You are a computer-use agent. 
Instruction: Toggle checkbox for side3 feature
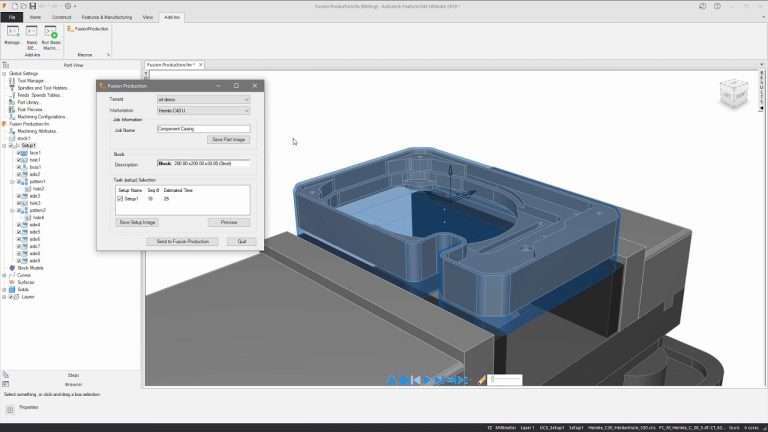(19, 196)
